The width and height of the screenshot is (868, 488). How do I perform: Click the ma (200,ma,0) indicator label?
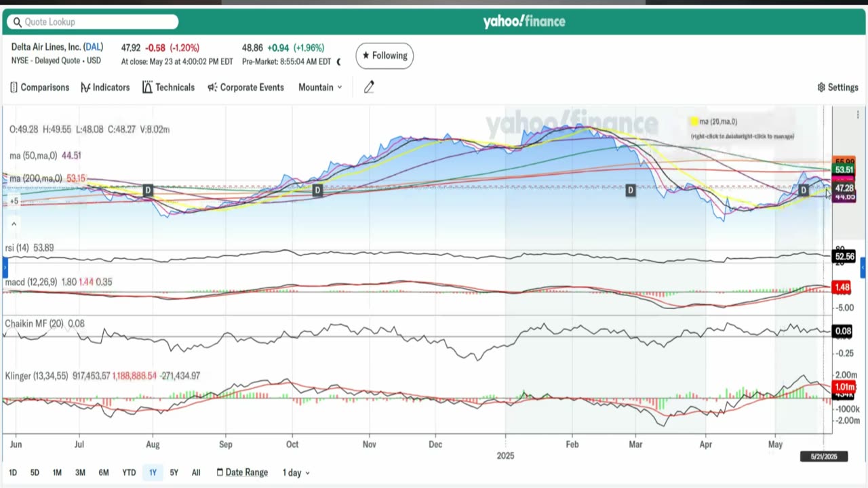click(x=37, y=179)
